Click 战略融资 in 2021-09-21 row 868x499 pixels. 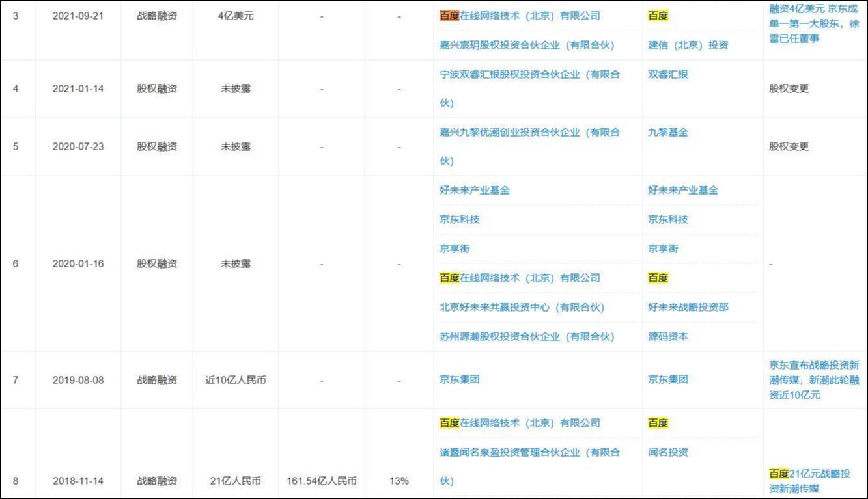156,16
